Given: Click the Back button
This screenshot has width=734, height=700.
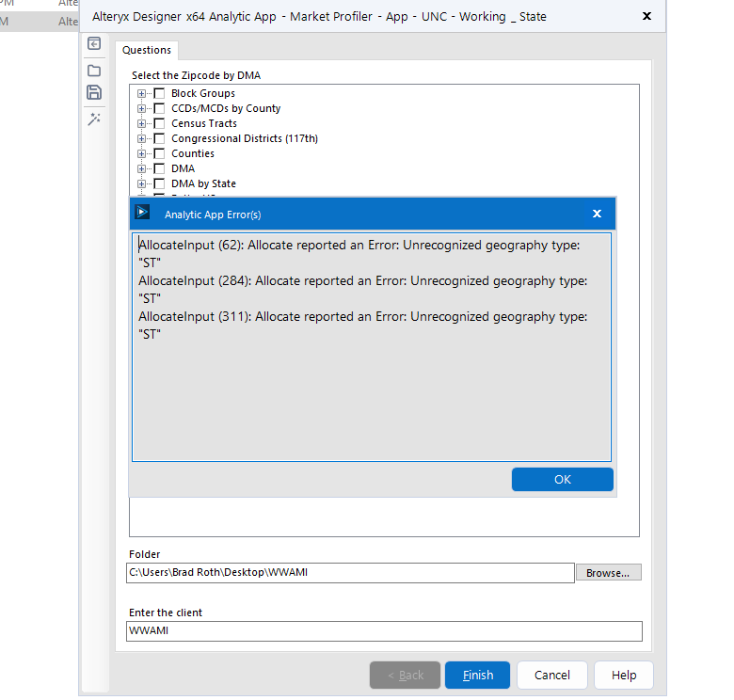Looking at the screenshot, I should (405, 675).
